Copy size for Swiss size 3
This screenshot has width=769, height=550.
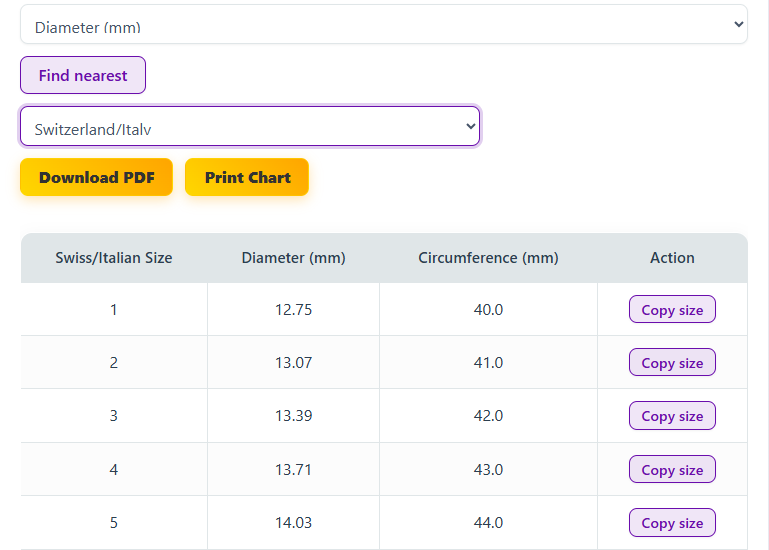click(x=672, y=416)
